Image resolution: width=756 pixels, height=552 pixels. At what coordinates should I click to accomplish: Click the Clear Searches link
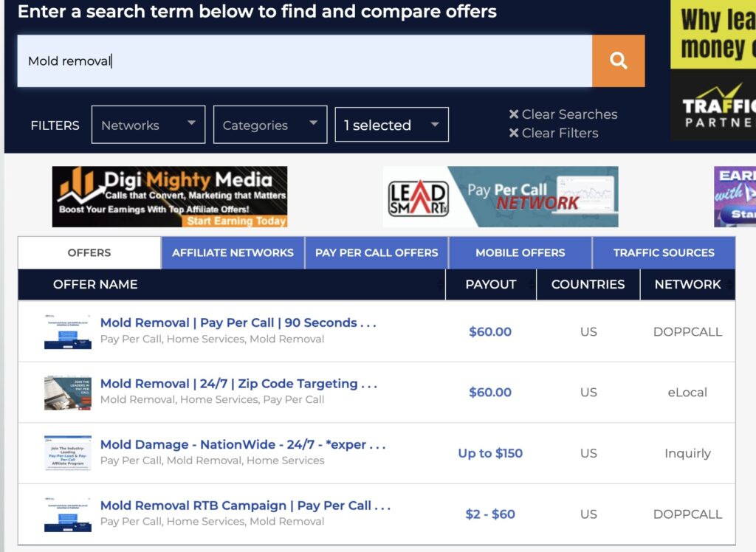coord(569,114)
